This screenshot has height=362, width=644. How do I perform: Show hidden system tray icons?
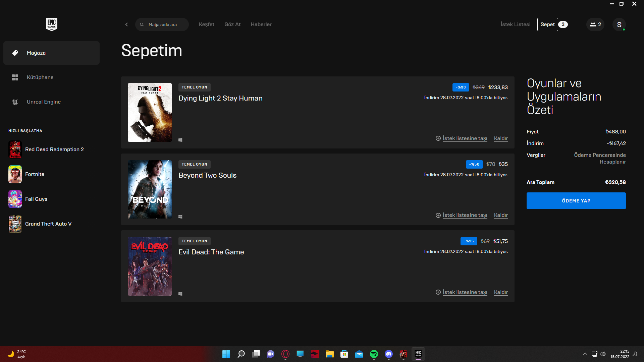coord(585,354)
